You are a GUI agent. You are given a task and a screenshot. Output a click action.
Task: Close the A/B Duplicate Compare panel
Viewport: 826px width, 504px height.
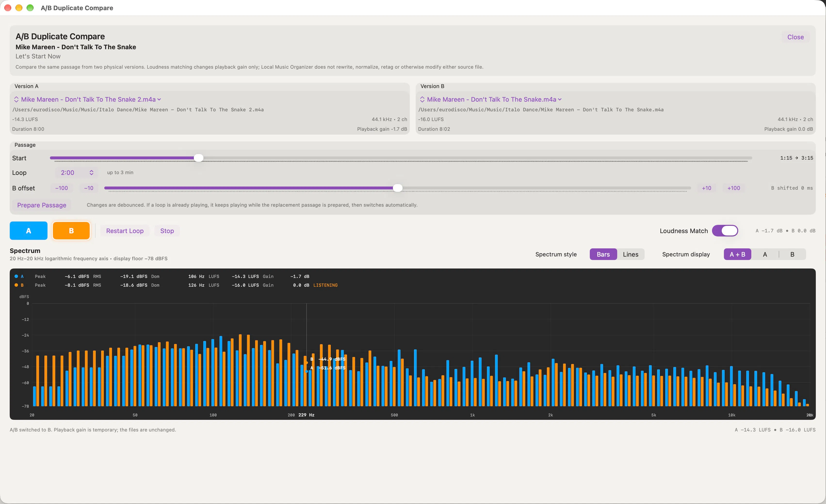click(x=795, y=37)
